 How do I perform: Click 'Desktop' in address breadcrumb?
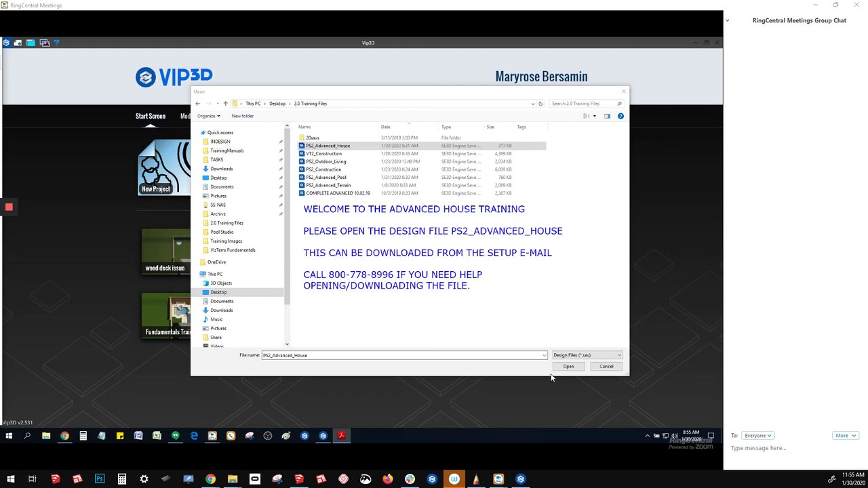point(277,104)
